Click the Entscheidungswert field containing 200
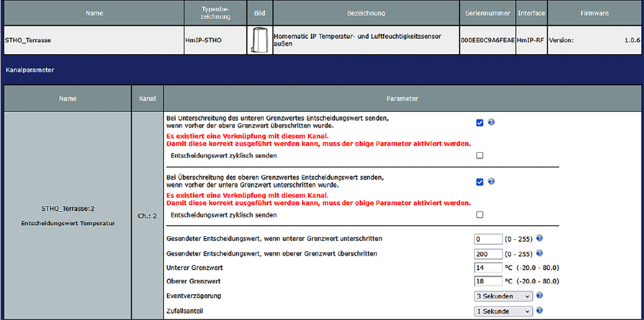644x320 pixels. click(488, 254)
